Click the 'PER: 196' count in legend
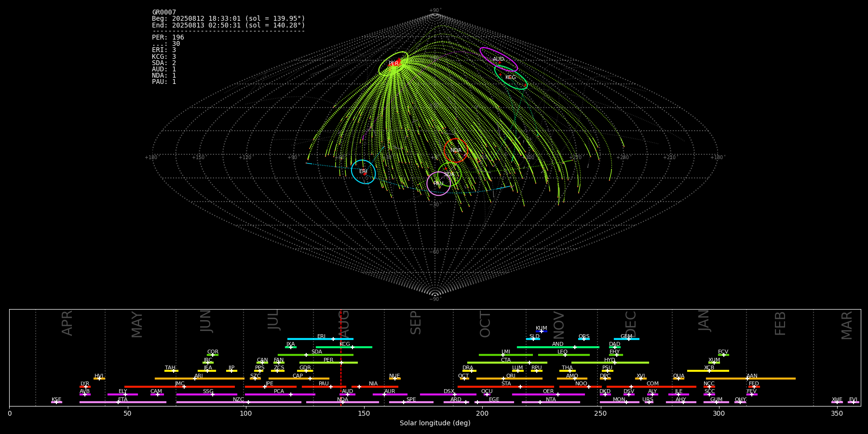 point(168,38)
